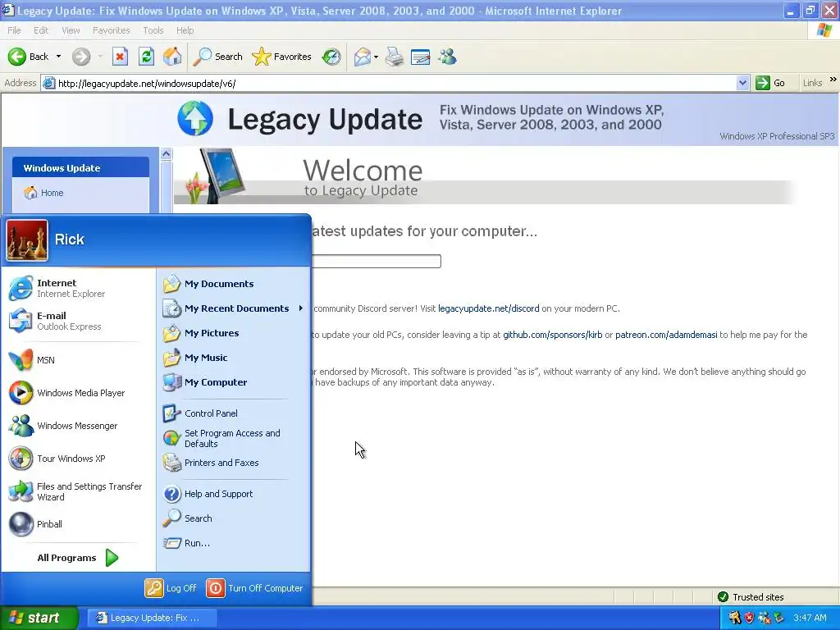The image size is (840, 630).
Task: Click the Forward arrow in IE toolbar
Action: (81, 57)
